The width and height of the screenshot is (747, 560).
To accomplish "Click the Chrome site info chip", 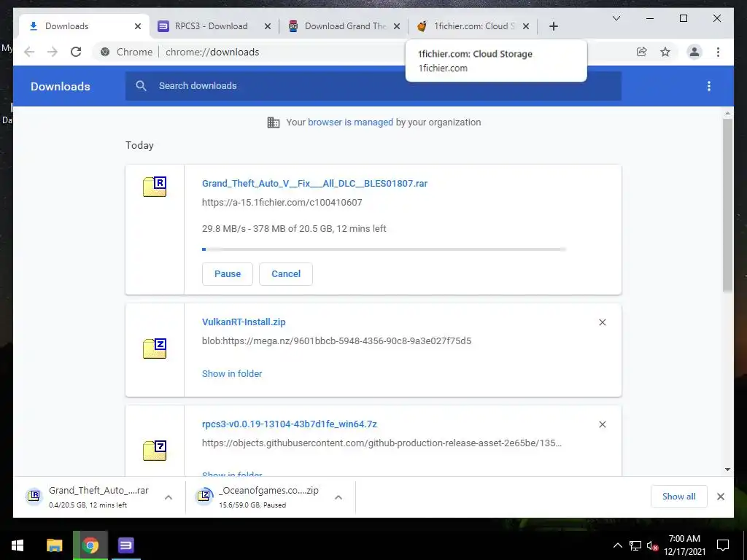I will point(126,52).
